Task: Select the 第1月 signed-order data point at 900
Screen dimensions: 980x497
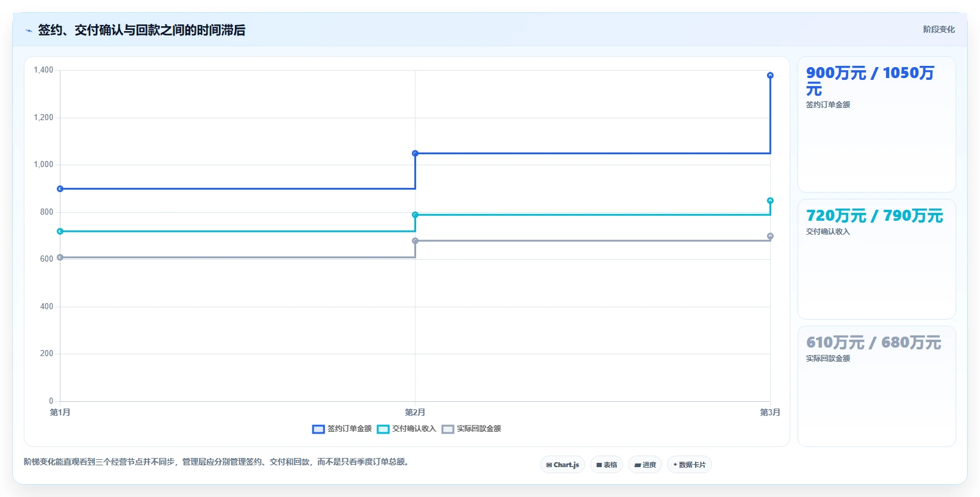Action: coord(60,189)
